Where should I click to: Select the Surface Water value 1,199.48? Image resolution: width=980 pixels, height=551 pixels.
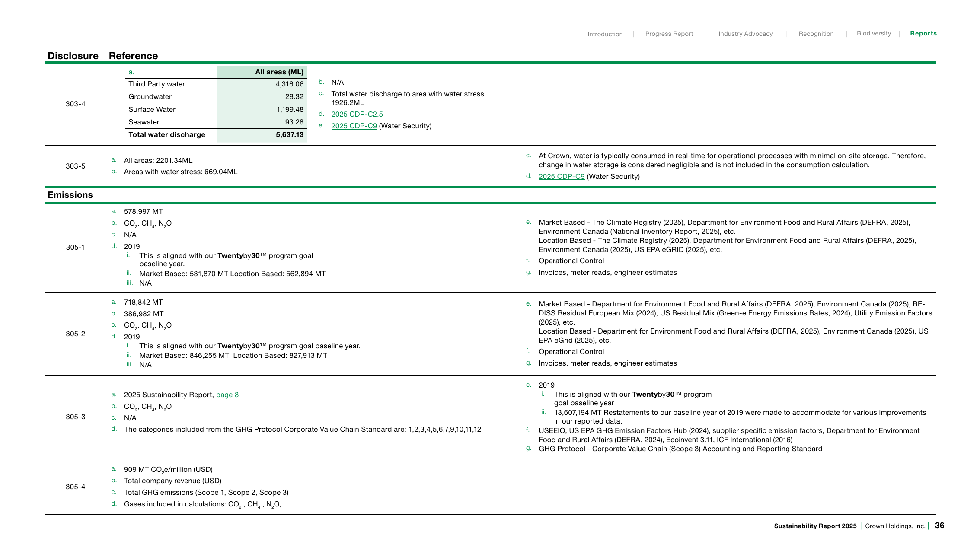(x=290, y=109)
